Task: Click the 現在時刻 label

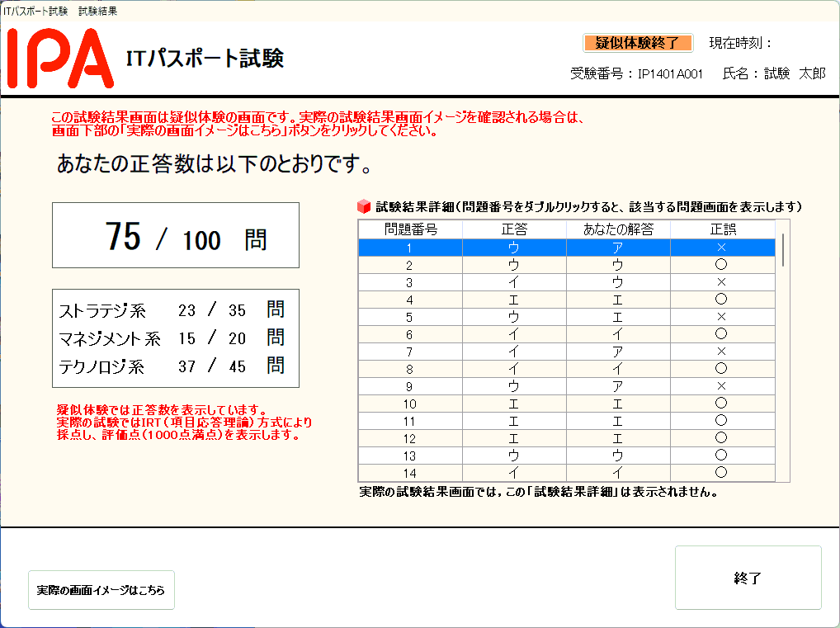Action: 740,43
